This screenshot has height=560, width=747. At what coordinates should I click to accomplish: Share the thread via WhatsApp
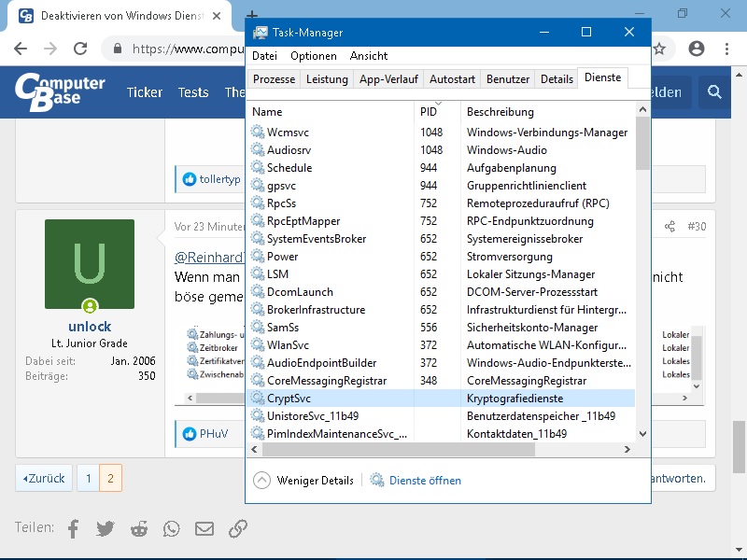coord(172,528)
